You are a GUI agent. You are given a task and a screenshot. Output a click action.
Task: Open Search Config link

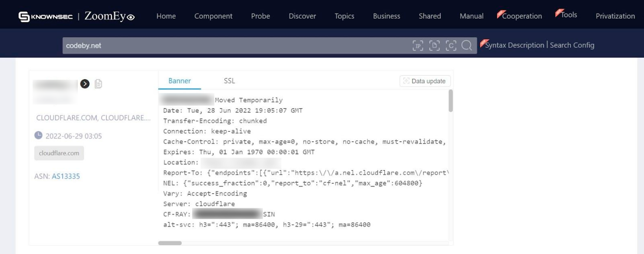[572, 45]
